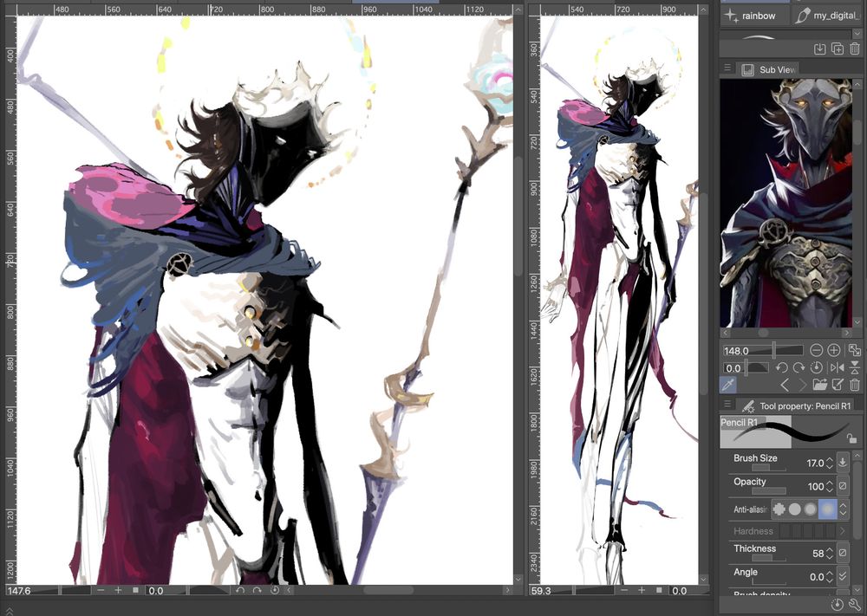Set anti-aliasing to Strong
Image resolution: width=867 pixels, height=616 pixels.
click(x=828, y=509)
